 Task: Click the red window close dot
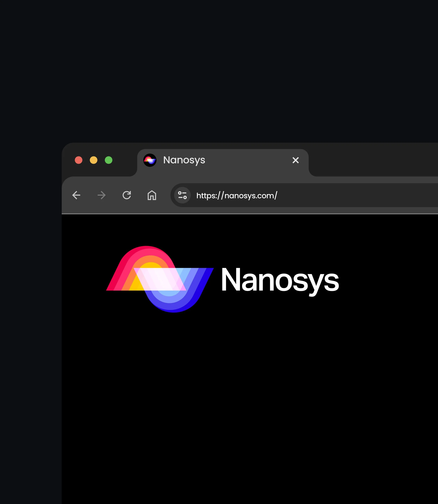(x=78, y=160)
